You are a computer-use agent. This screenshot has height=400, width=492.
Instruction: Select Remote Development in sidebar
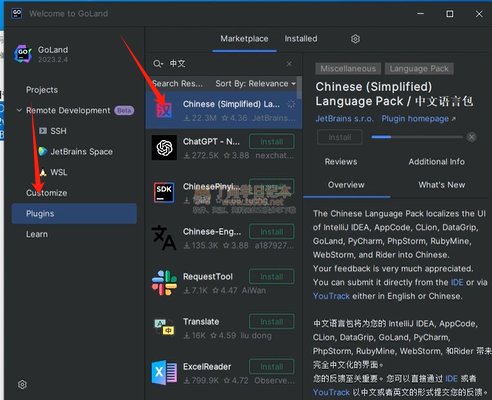[x=68, y=110]
